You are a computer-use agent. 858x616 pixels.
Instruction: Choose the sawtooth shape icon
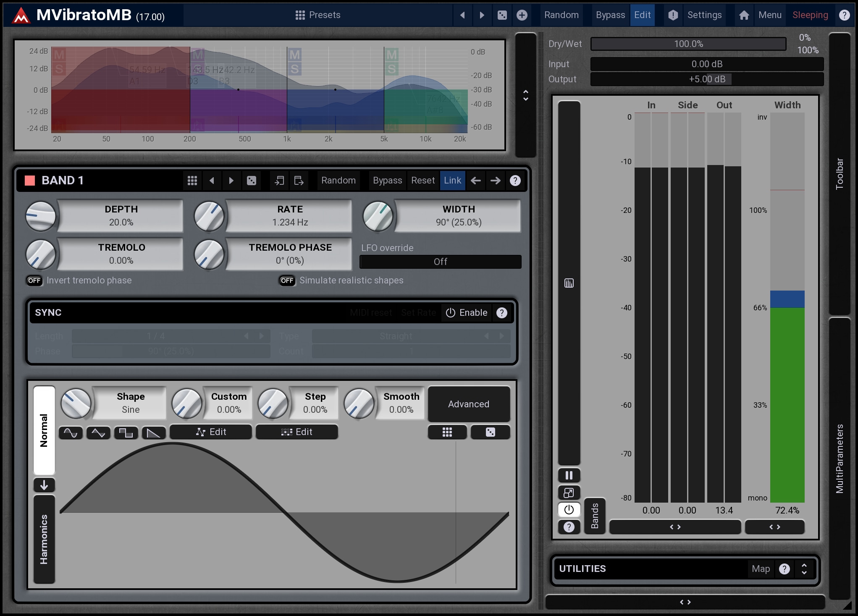[x=154, y=433]
